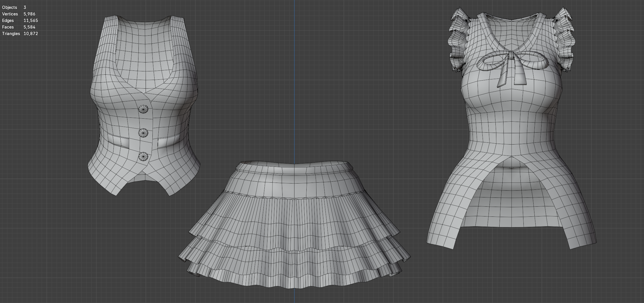Viewport: 644px width, 303px height.
Task: Select the bottom button on the vest
Action: click(x=143, y=156)
